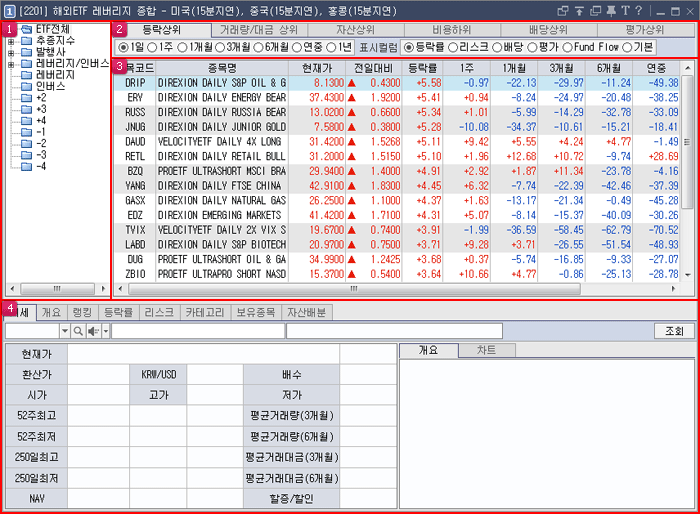Open the 카테고리 detail tab
Viewport: 700px width, 514px height.
205,312
